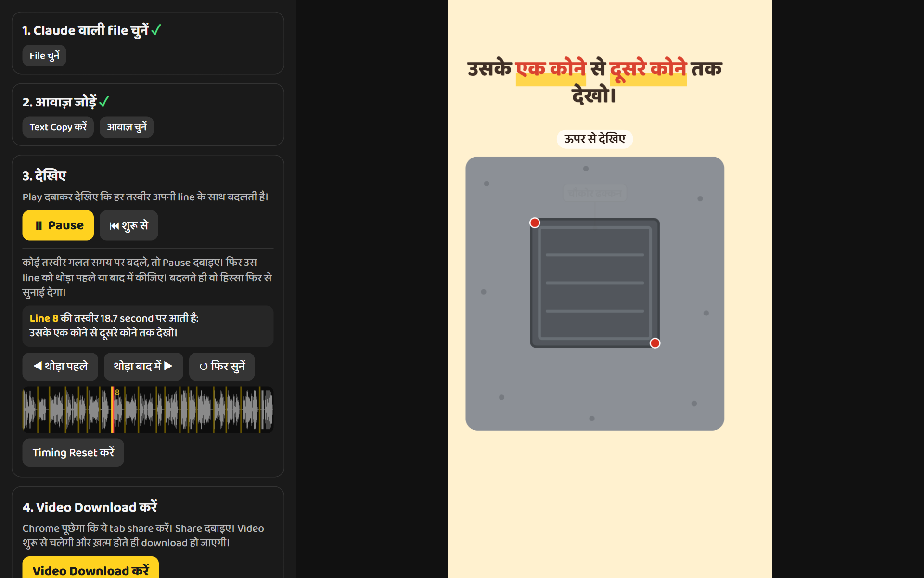Image resolution: width=924 pixels, height=578 pixels.
Task: Click the top-left red corner dot
Action: click(535, 223)
